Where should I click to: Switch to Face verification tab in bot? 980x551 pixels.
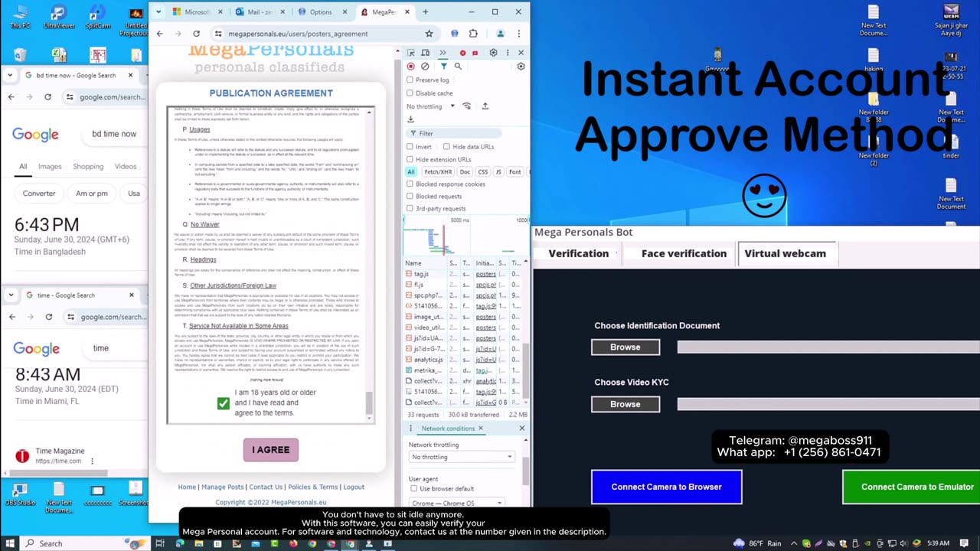pos(684,253)
